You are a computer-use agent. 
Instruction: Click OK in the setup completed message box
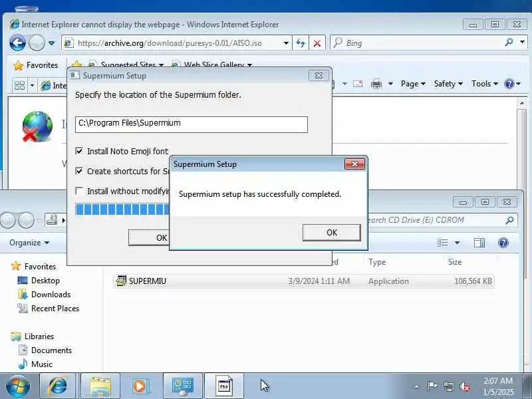click(x=331, y=233)
